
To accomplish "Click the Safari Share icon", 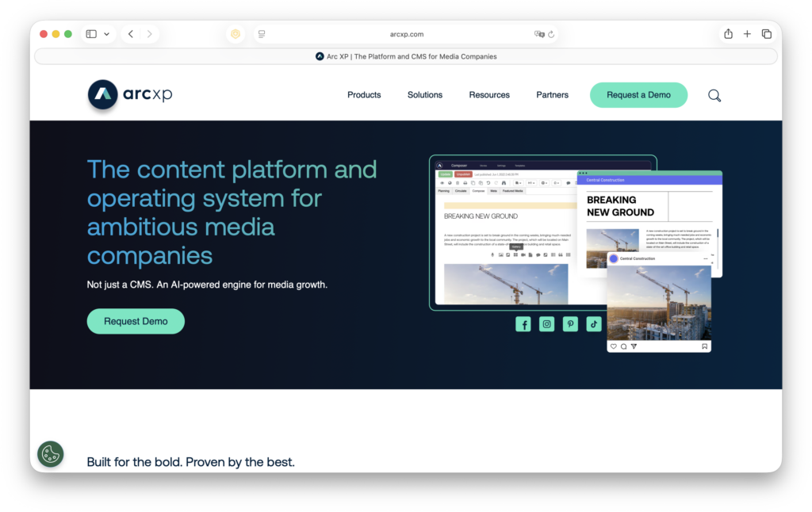I will click(x=728, y=34).
